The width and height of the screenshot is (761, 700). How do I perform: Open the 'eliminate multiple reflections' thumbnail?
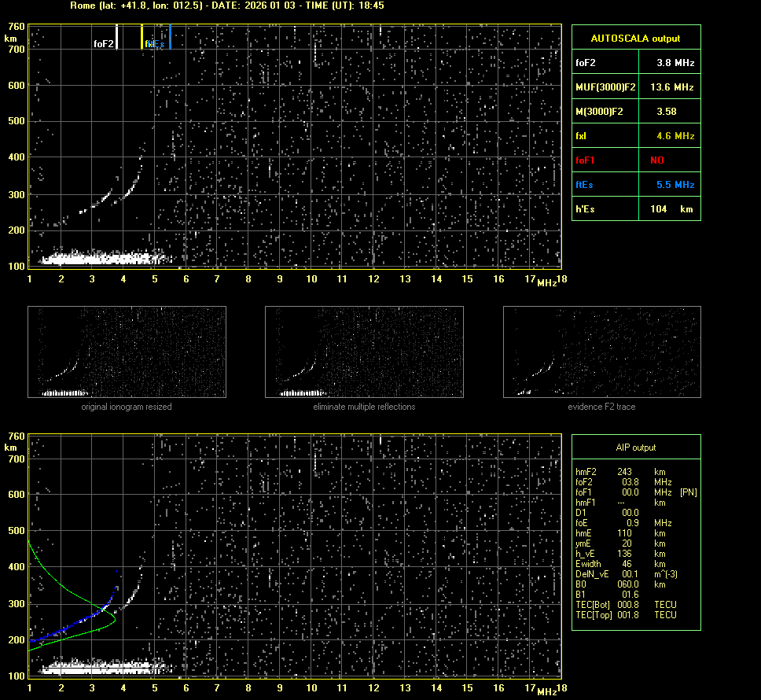coord(364,352)
